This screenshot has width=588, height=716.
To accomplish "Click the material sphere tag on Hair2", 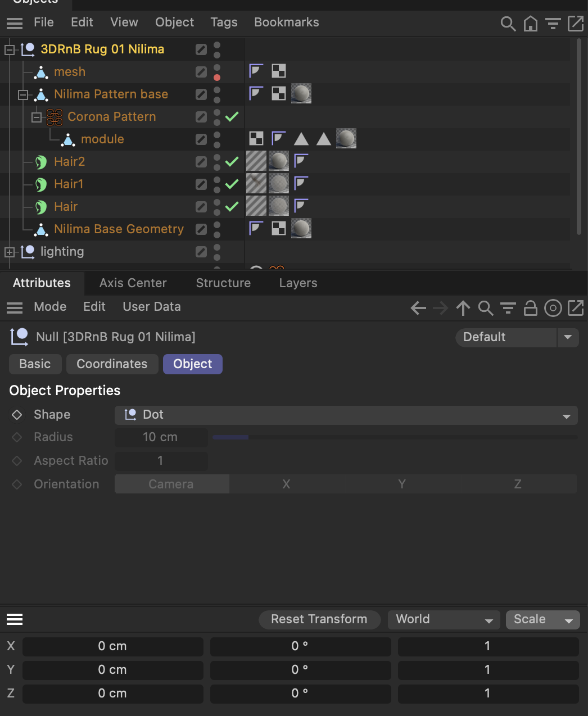I will [279, 161].
